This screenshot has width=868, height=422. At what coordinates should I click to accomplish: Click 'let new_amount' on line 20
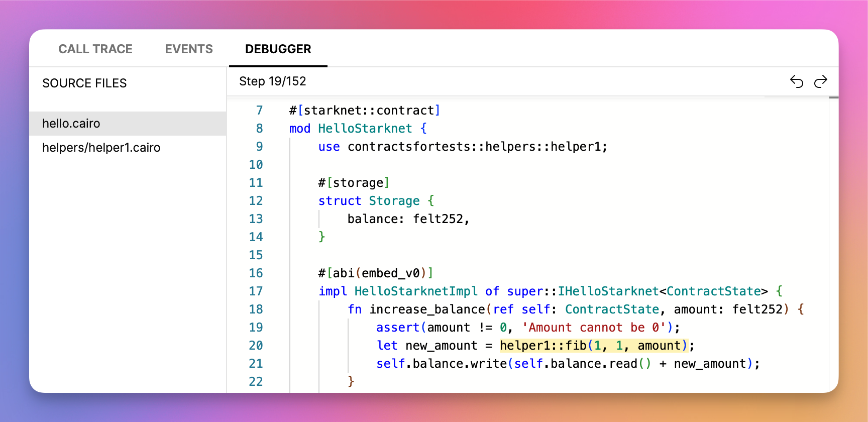[427, 346]
